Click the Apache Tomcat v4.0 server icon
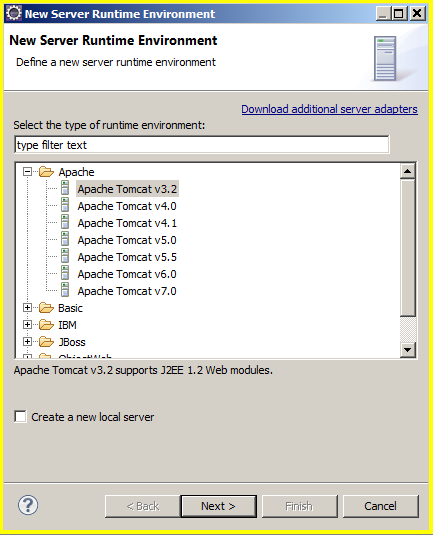 64,205
